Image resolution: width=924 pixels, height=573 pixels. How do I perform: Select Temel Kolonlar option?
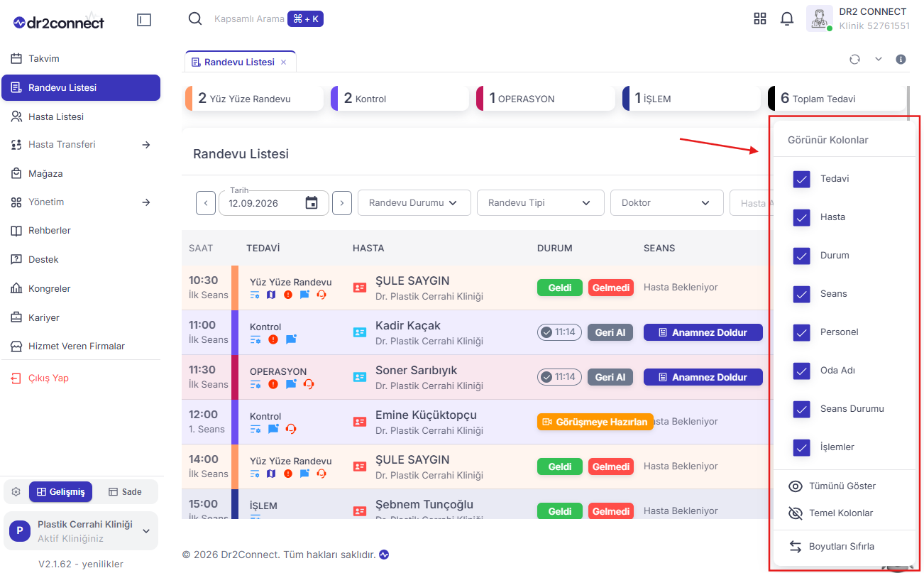[x=843, y=513]
